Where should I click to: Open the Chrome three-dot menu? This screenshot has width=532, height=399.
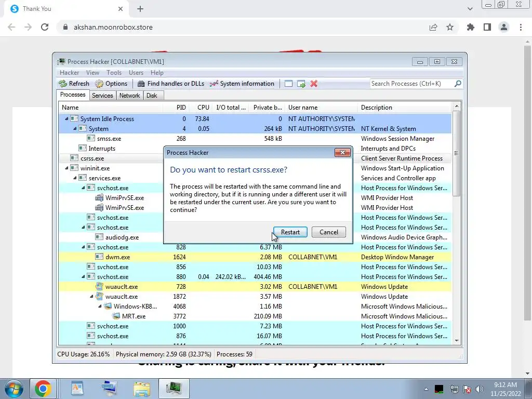[521, 27]
